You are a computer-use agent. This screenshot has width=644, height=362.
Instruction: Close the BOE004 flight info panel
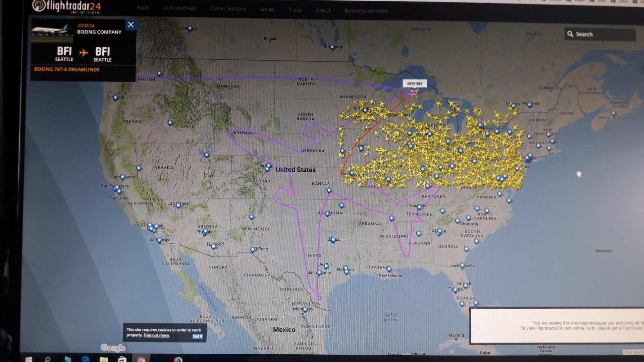click(x=131, y=24)
